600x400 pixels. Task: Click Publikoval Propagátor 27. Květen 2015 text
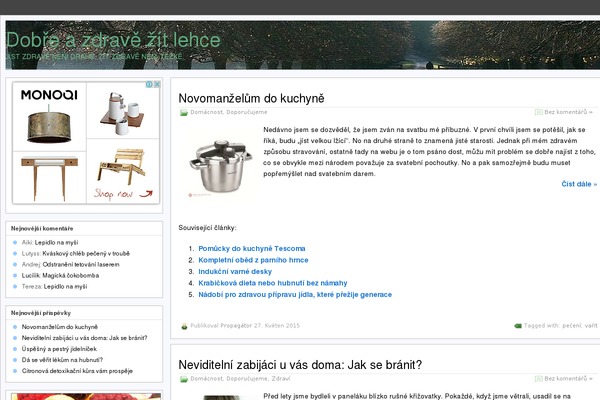pyautogui.click(x=245, y=326)
